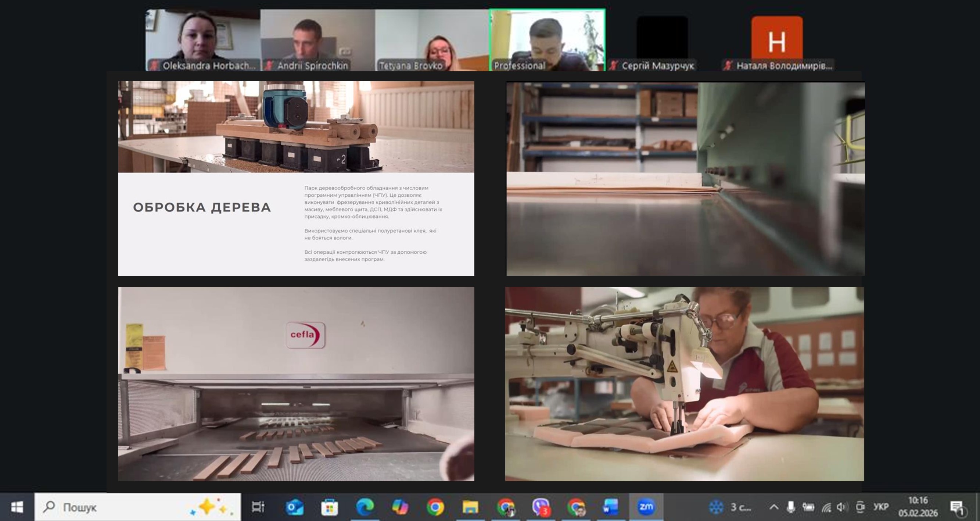Expand hidden system tray icons chevron
Viewport: 980px width, 521px height.
(x=773, y=507)
